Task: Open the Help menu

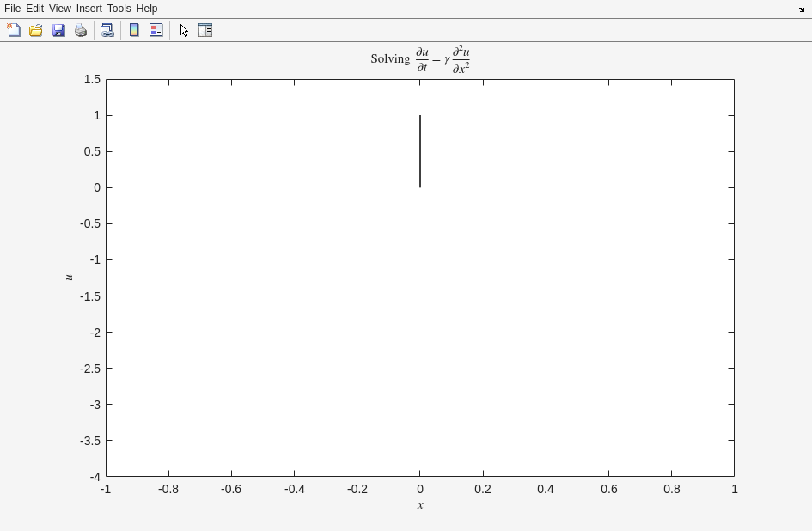Action: [x=147, y=9]
